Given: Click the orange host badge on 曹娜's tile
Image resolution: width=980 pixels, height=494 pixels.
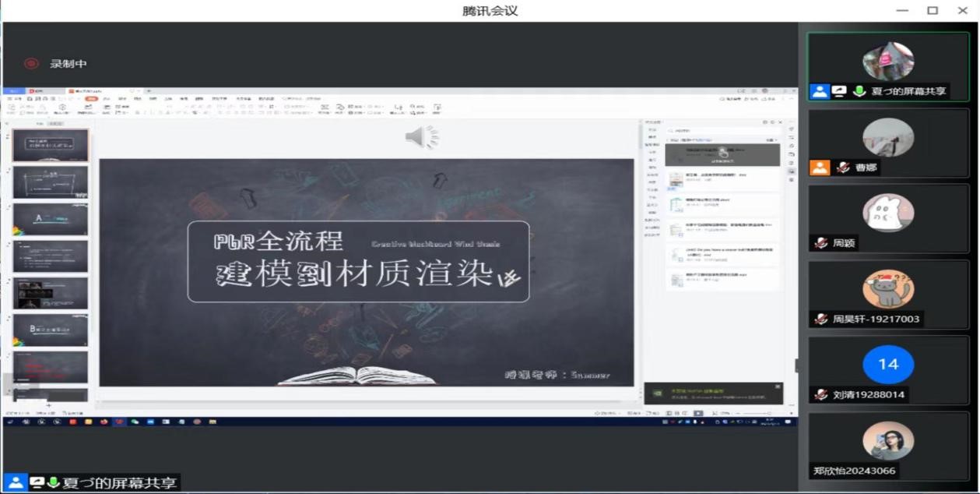Looking at the screenshot, I should coord(820,168).
